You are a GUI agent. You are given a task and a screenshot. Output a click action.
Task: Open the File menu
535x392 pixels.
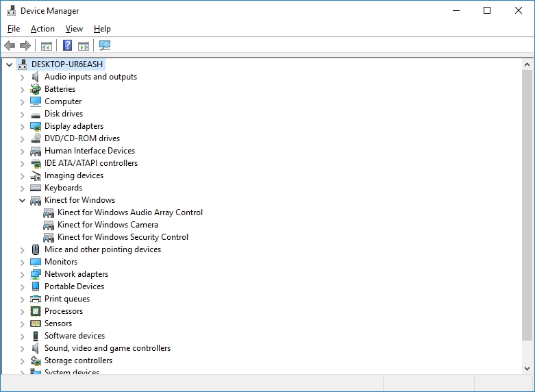pos(14,29)
